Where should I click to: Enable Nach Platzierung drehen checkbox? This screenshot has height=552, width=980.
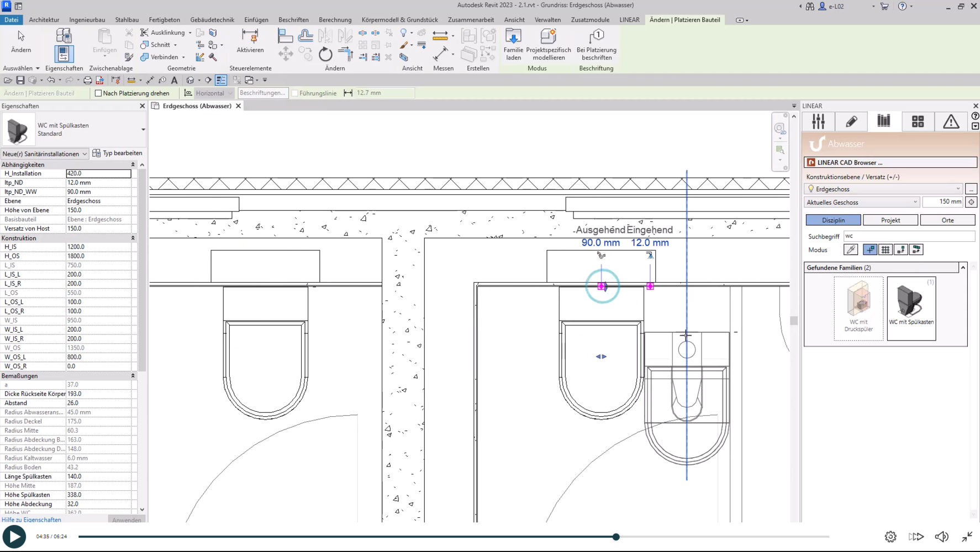[98, 93]
